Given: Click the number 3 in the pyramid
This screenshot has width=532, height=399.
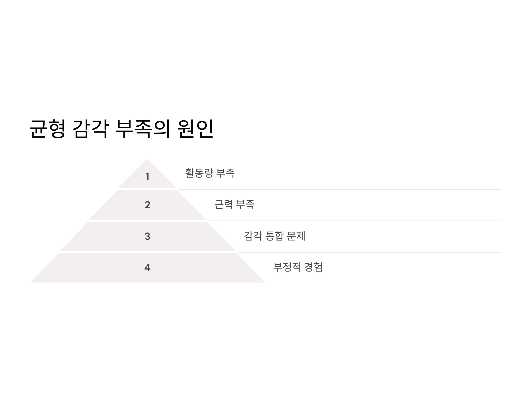Looking at the screenshot, I should point(147,236).
